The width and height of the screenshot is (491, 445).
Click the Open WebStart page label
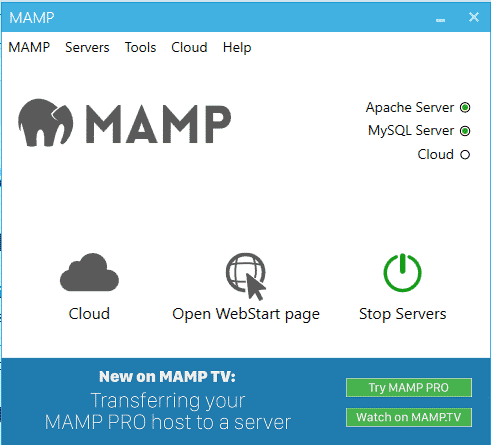246,314
